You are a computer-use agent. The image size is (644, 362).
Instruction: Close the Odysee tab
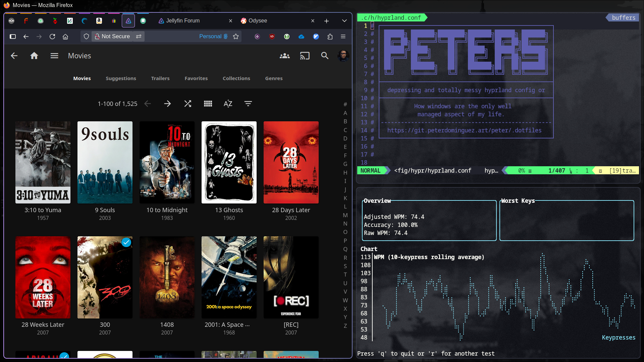(x=313, y=21)
